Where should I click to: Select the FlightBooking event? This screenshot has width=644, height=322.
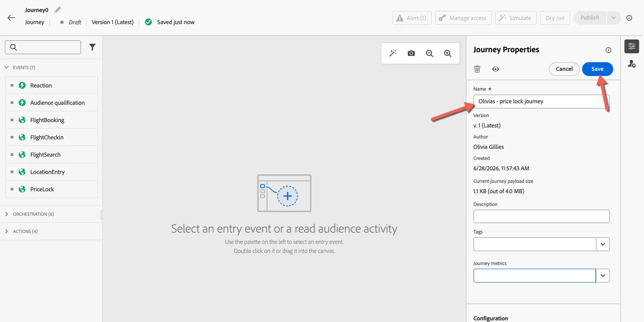click(51, 120)
